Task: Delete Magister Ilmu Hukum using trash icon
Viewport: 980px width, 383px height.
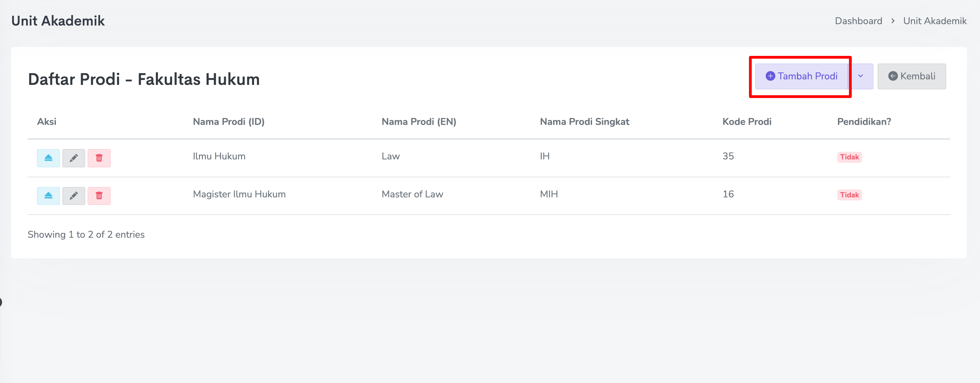Action: [x=99, y=196]
